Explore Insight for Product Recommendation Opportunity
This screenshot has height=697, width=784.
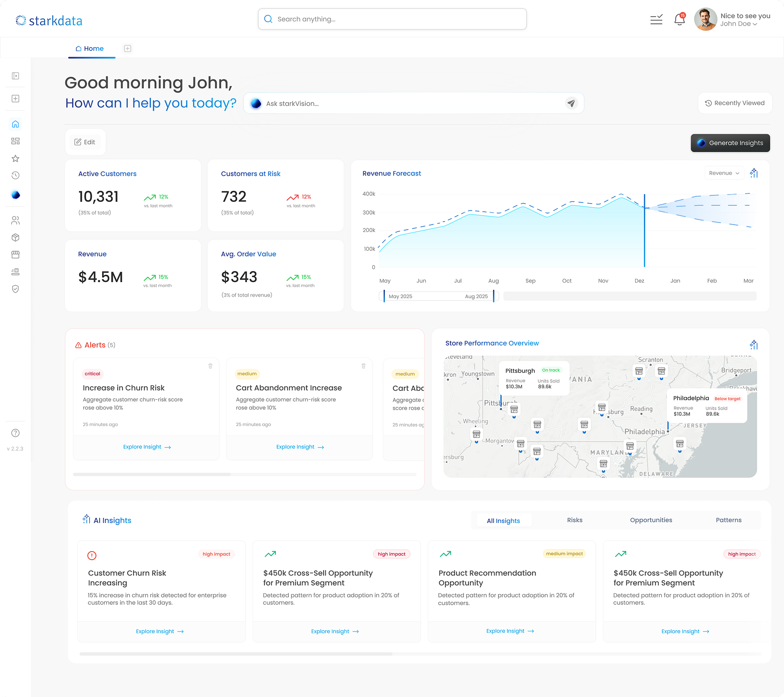tap(510, 631)
